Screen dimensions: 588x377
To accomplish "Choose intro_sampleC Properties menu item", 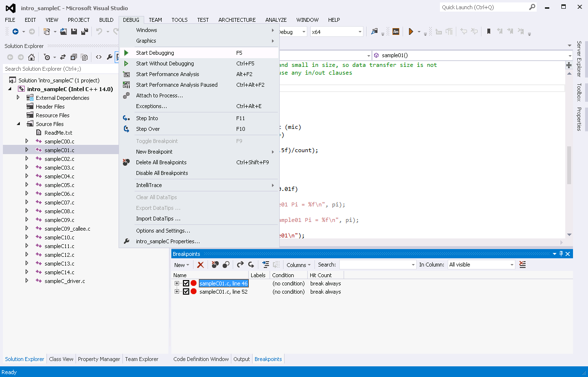I will [x=199, y=241].
